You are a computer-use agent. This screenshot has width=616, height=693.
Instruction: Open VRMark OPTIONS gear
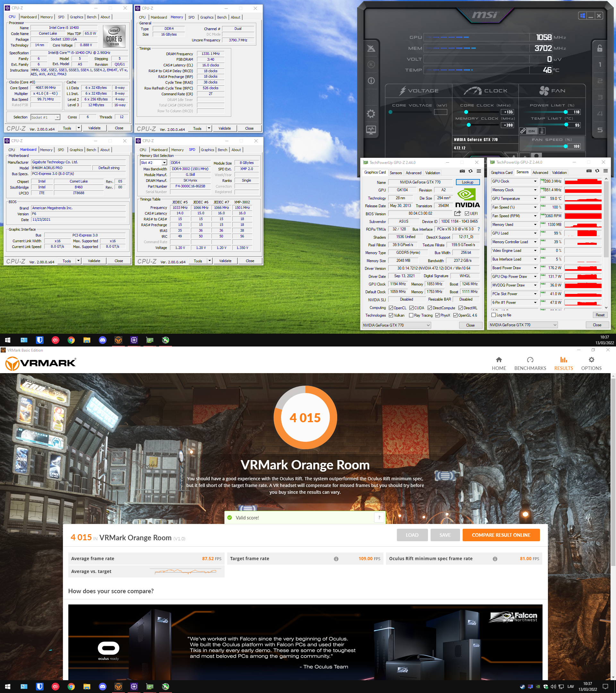(591, 364)
